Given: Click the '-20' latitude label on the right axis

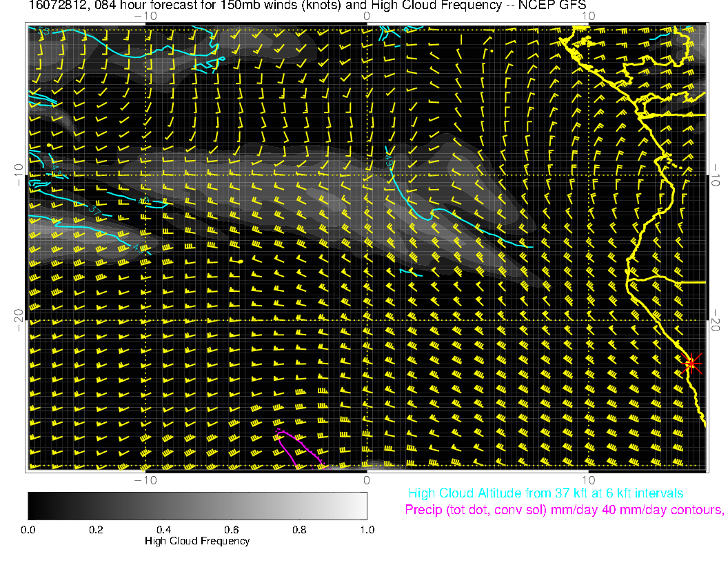Looking at the screenshot, I should click(x=717, y=320).
